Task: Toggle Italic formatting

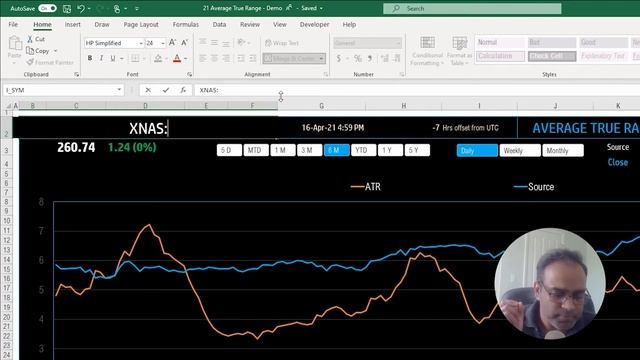Action: click(101, 58)
